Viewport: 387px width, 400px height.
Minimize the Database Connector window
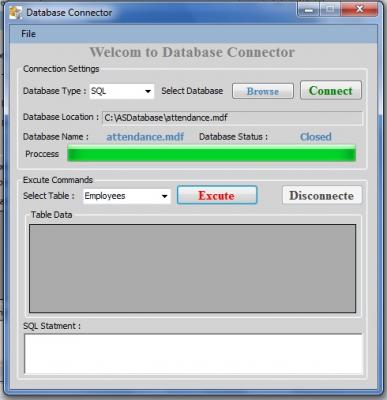(x=308, y=10)
